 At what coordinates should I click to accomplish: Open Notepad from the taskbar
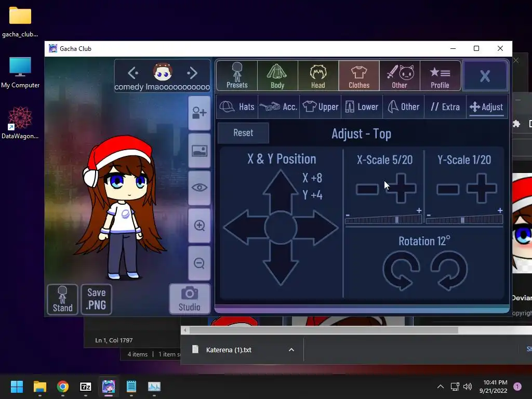[131, 387]
